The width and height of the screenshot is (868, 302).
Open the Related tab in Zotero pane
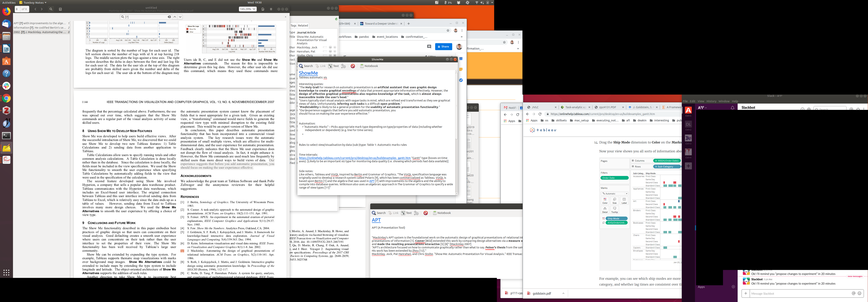tap(303, 26)
